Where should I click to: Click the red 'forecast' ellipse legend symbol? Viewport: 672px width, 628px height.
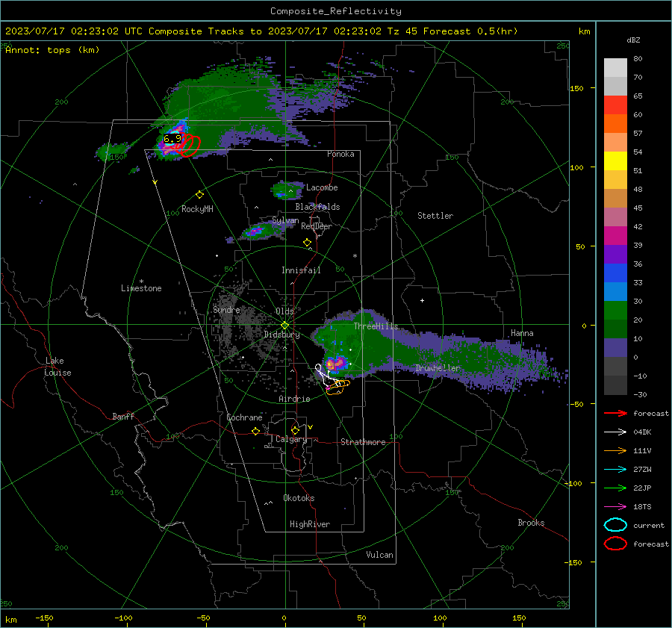(x=615, y=544)
